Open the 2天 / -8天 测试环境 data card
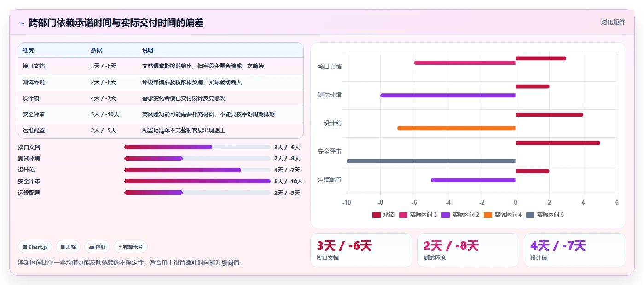 pyautogui.click(x=468, y=250)
